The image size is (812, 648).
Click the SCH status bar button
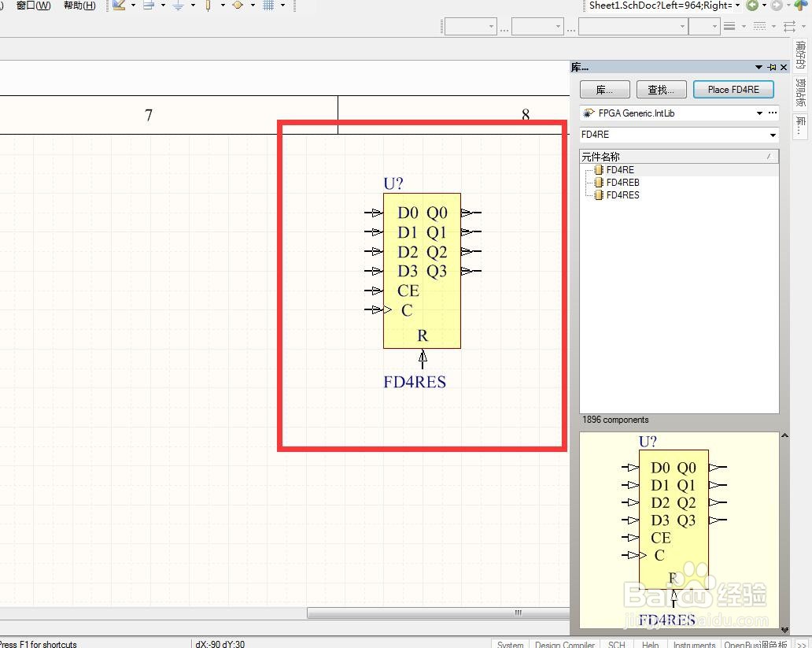pos(616,643)
